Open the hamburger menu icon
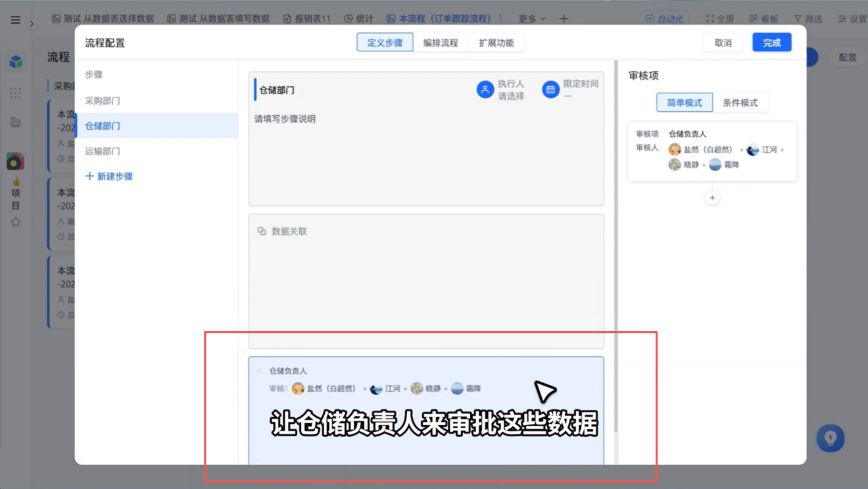 pos(15,20)
